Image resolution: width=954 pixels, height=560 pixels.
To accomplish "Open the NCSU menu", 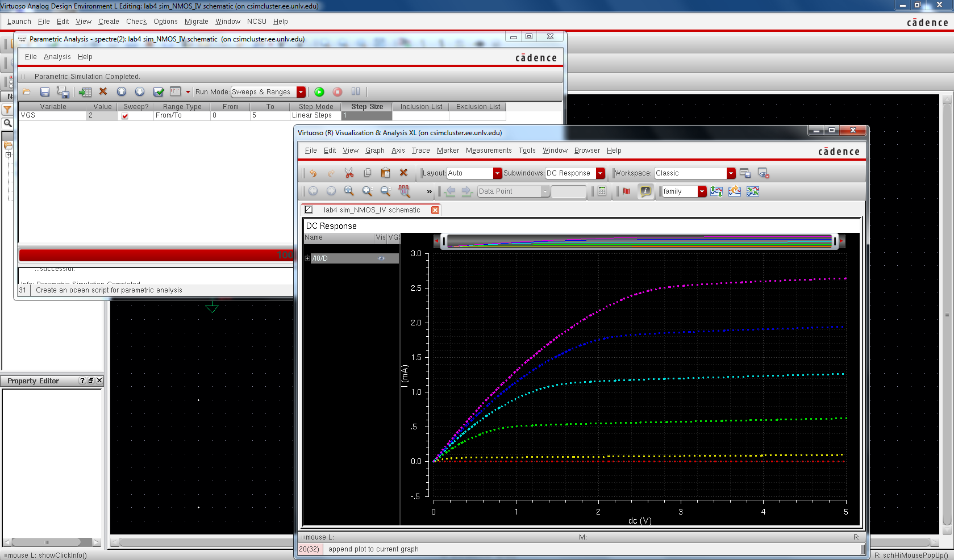I will (x=256, y=22).
